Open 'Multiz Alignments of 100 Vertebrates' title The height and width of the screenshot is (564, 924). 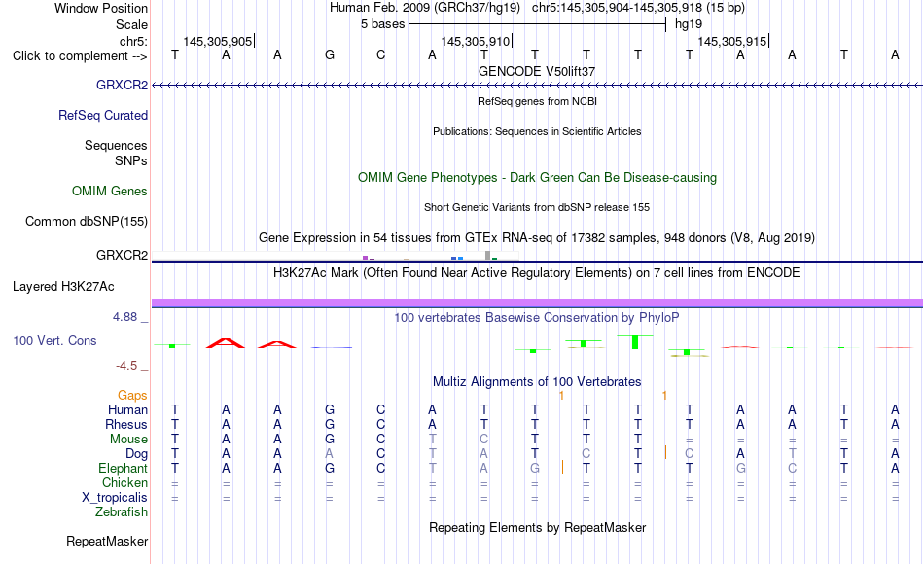pos(537,382)
